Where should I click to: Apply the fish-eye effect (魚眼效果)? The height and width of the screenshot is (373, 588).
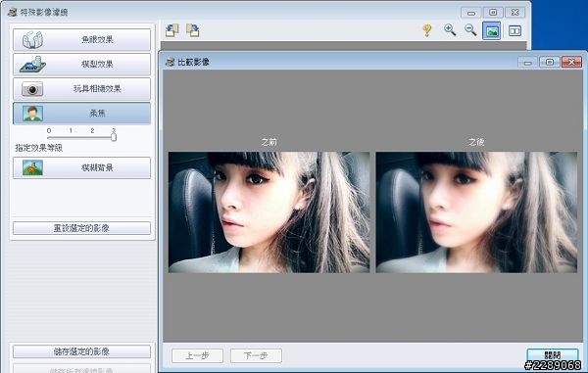tap(81, 39)
